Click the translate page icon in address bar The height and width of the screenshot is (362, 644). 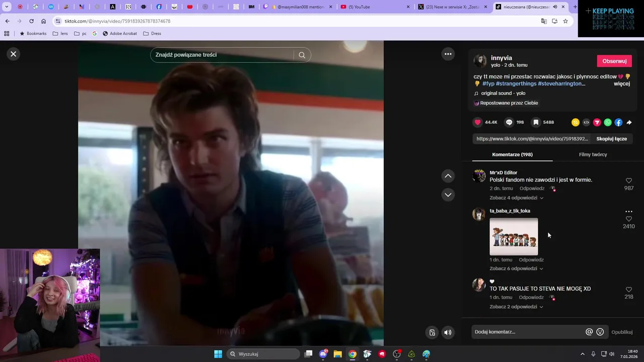click(544, 21)
